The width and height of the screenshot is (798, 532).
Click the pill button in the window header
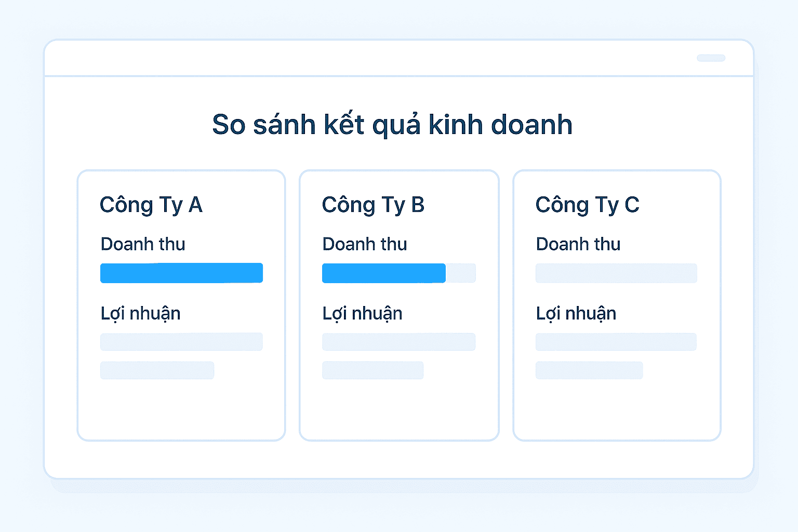711,58
